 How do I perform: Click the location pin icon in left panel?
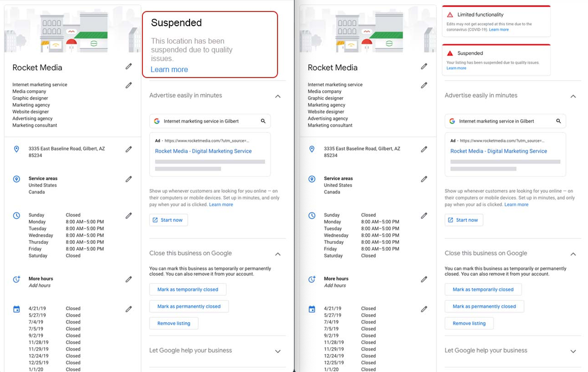click(x=16, y=150)
